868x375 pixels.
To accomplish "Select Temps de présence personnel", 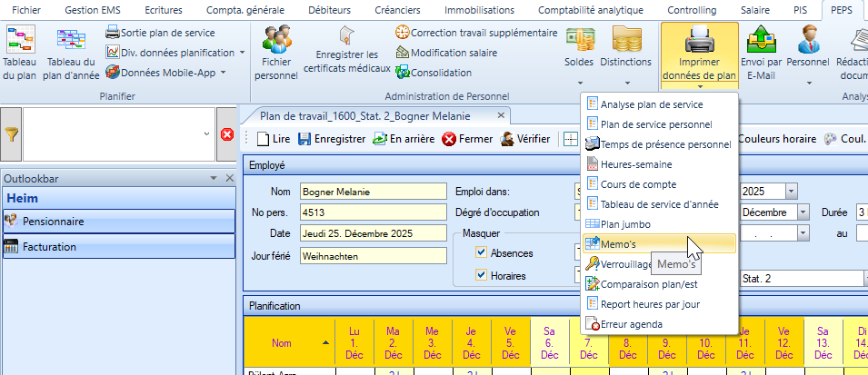I will click(659, 144).
